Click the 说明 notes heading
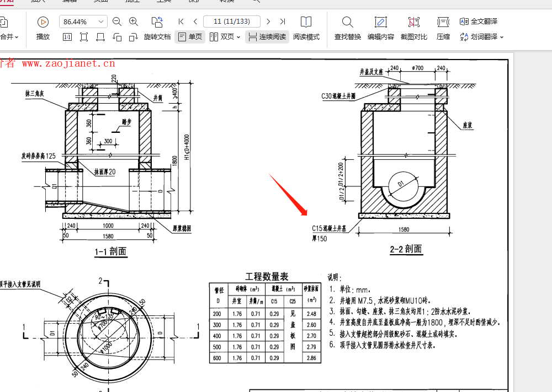The height and width of the screenshot is (392, 552). (x=335, y=278)
